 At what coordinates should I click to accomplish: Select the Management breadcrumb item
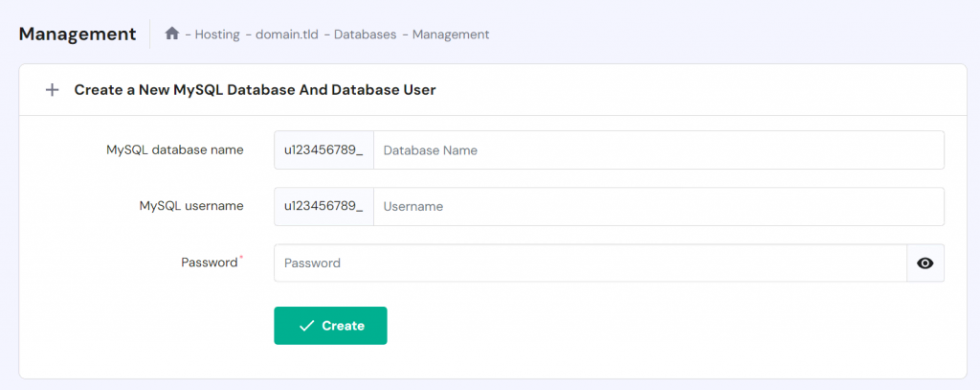451,34
